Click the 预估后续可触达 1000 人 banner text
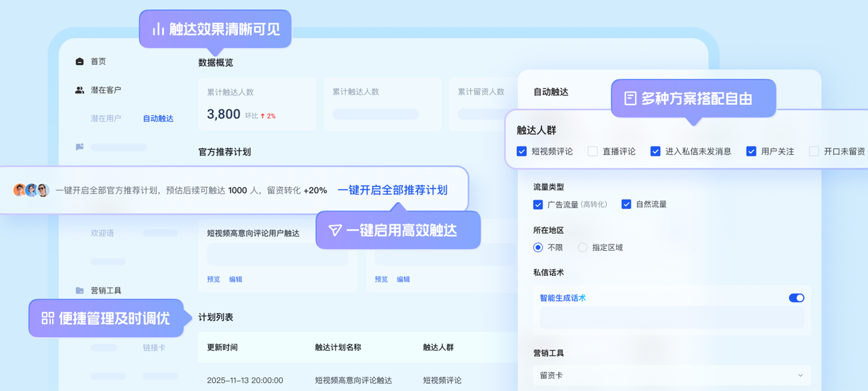Image resolution: width=868 pixels, height=391 pixels. (x=212, y=191)
